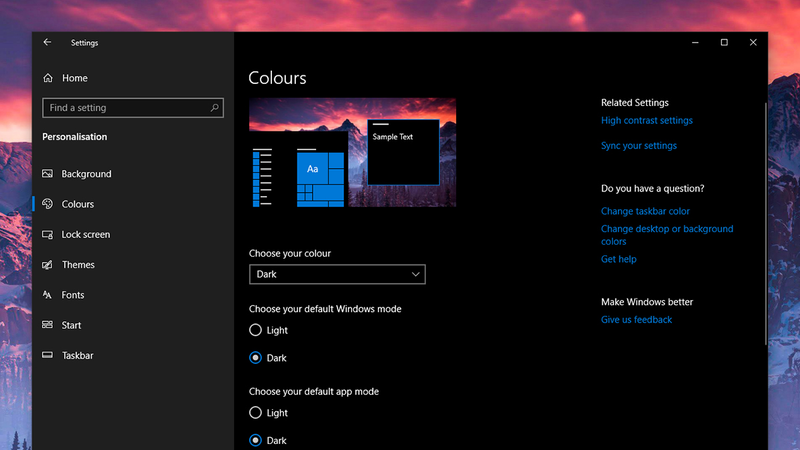Image resolution: width=800 pixels, height=450 pixels.
Task: Click the search magnifier icon
Action: (214, 108)
